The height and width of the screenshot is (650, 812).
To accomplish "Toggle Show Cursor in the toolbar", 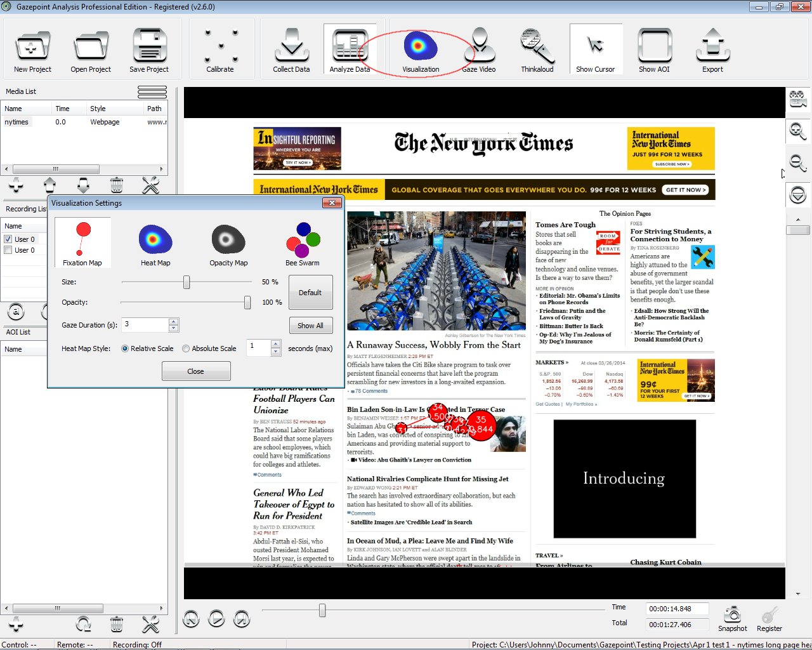I will [596, 50].
